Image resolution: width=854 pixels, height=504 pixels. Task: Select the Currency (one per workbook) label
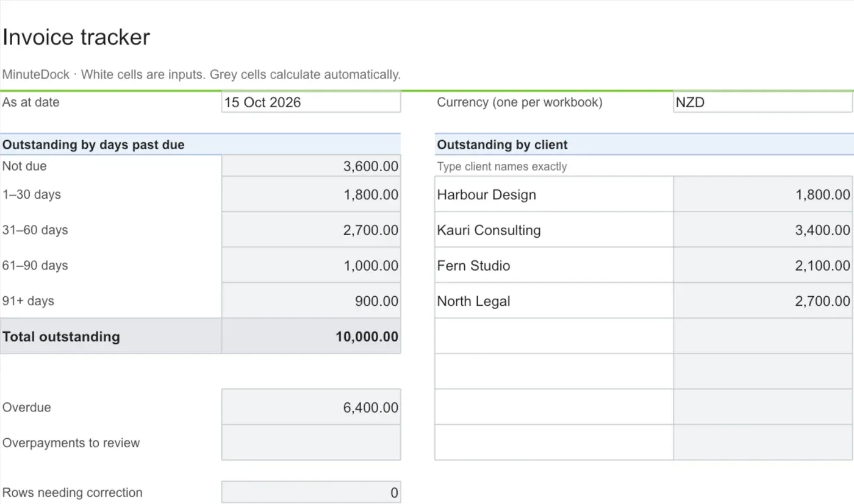click(520, 102)
